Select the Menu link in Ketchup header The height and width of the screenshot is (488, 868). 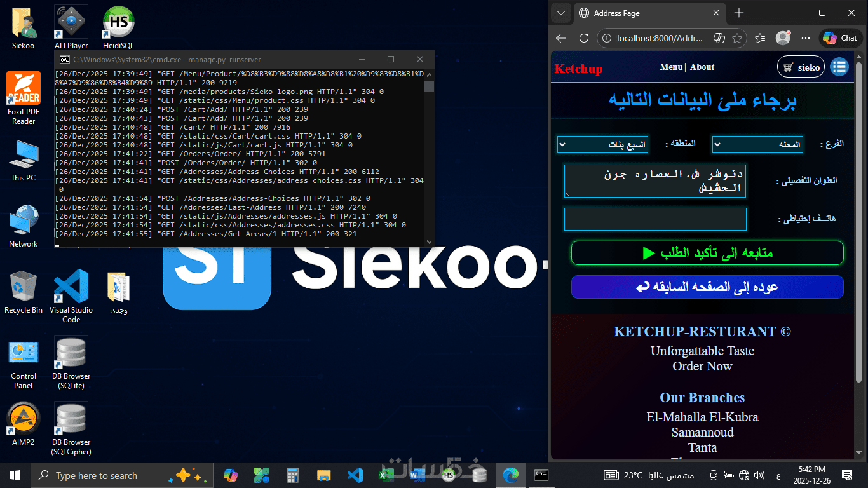tap(671, 67)
